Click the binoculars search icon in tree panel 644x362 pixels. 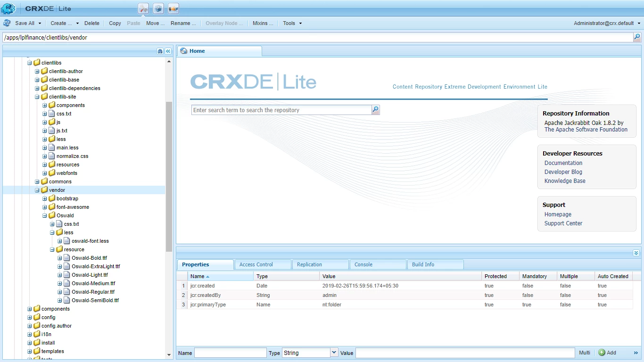(x=160, y=51)
